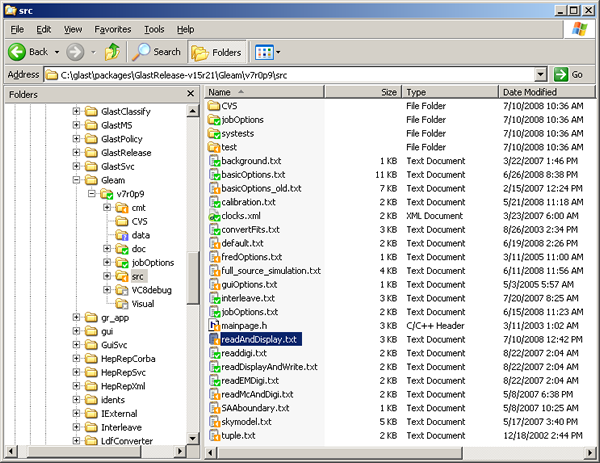
Task: Click the readAndDisplay.txt file icon
Action: point(214,339)
